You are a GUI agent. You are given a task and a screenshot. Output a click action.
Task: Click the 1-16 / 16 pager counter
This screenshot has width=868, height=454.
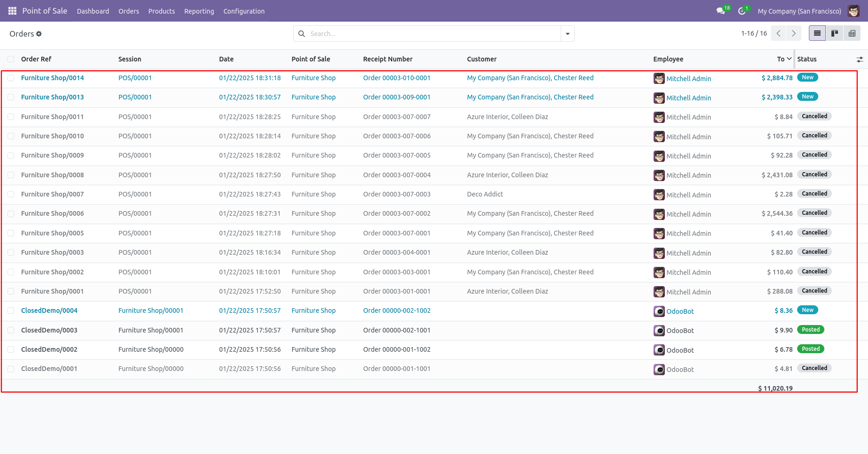point(754,33)
